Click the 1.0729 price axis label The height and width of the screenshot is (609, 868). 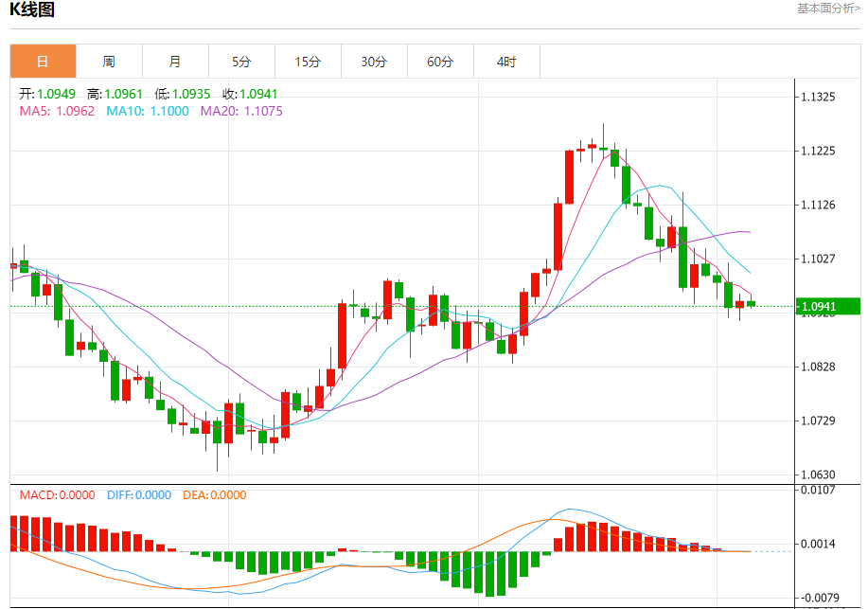(818, 421)
